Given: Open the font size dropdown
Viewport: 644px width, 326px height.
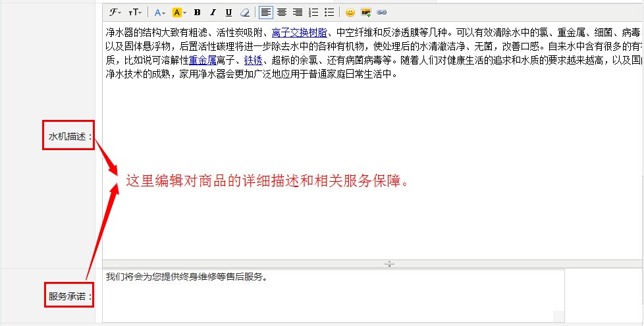Looking at the screenshot, I should (134, 13).
